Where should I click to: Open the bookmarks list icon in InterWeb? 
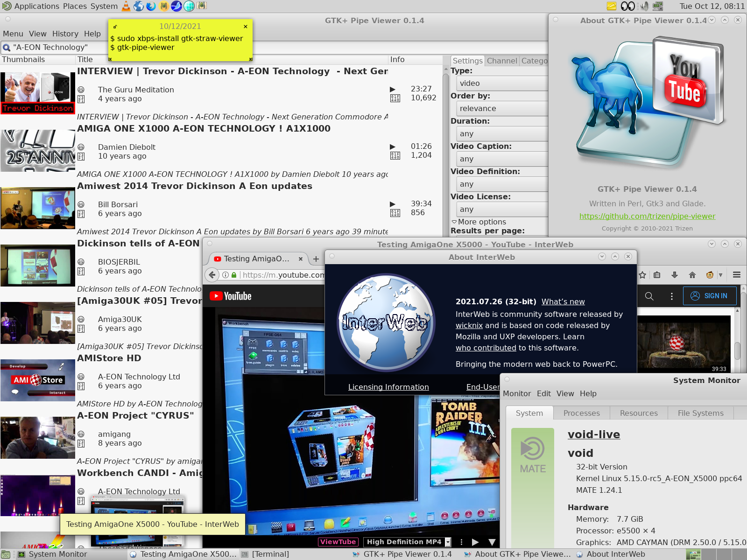click(x=657, y=275)
